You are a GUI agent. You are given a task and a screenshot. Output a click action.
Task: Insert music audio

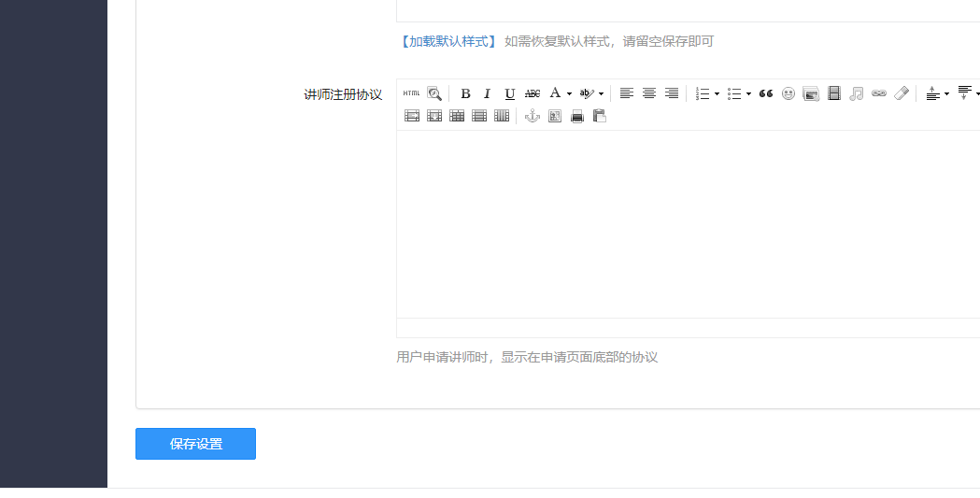857,93
